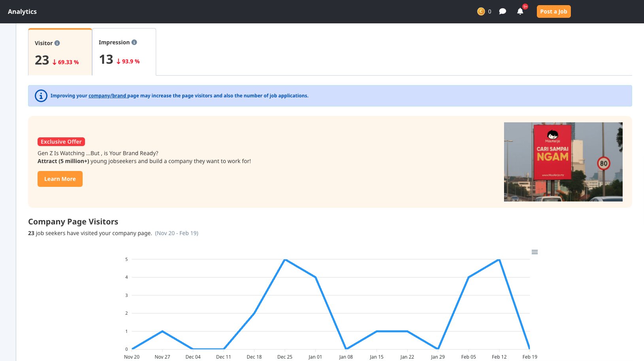This screenshot has width=644, height=361.
Task: Switch to the Visitor tab
Action: 60,52
